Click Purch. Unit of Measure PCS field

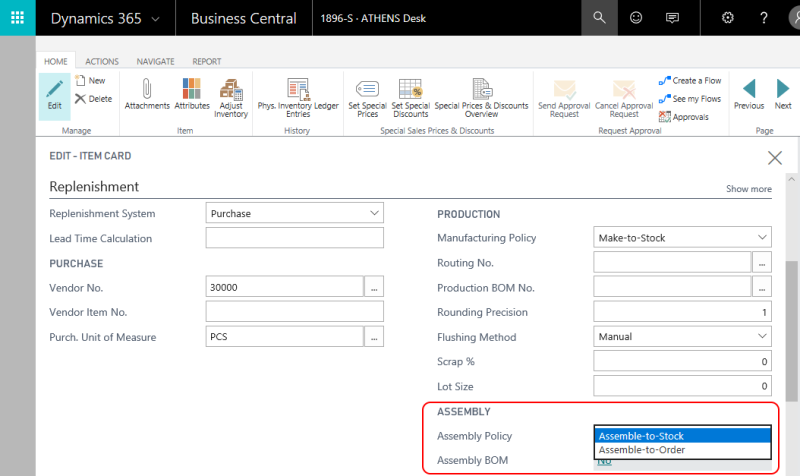(x=285, y=337)
